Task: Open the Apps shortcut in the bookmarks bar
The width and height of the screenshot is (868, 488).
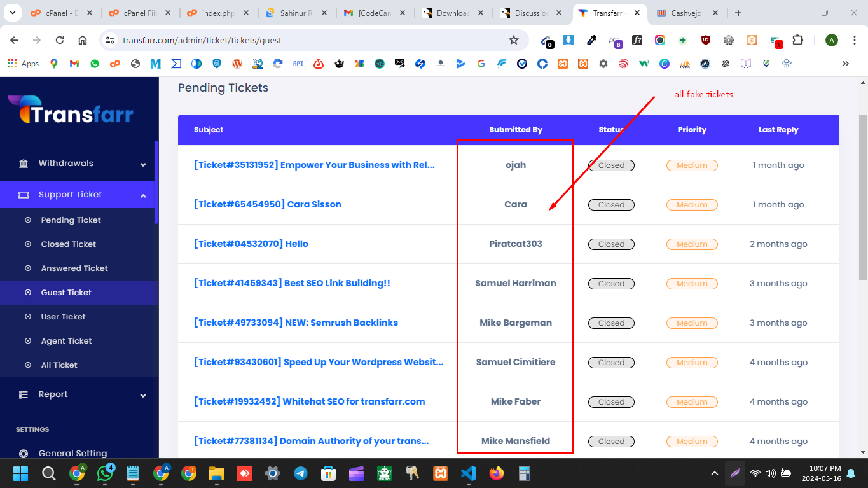Action: [x=24, y=64]
